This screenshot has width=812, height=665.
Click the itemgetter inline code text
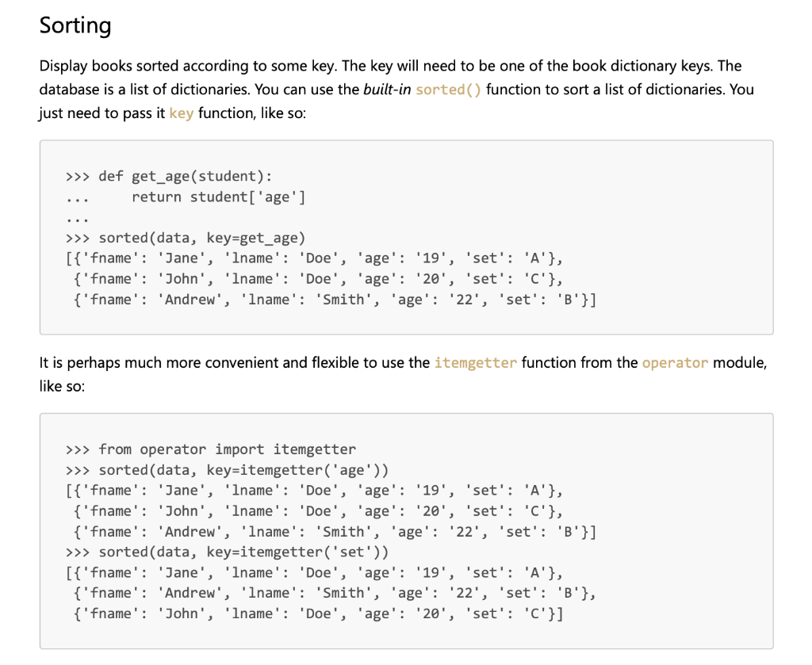tap(476, 363)
